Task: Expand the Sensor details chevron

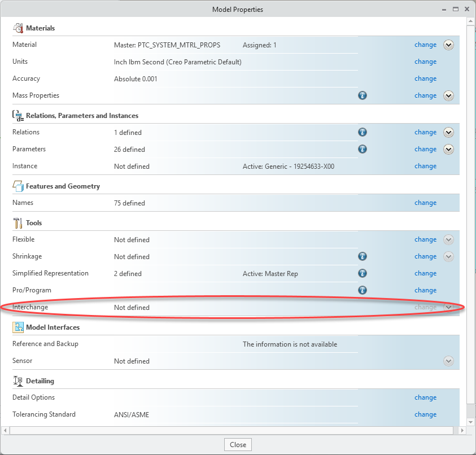Action: tap(448, 361)
